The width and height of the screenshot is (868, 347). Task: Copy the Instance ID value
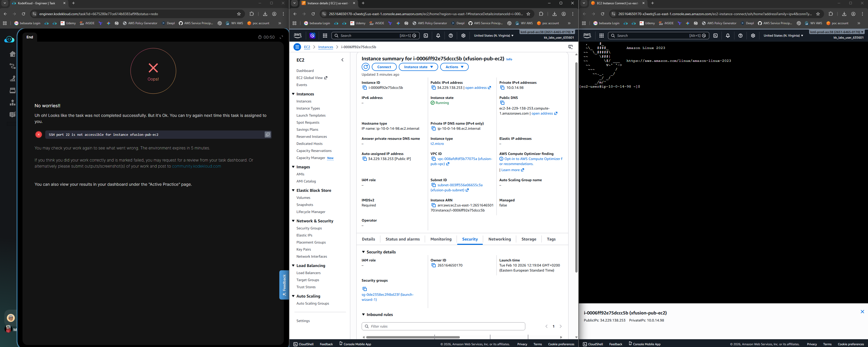364,88
